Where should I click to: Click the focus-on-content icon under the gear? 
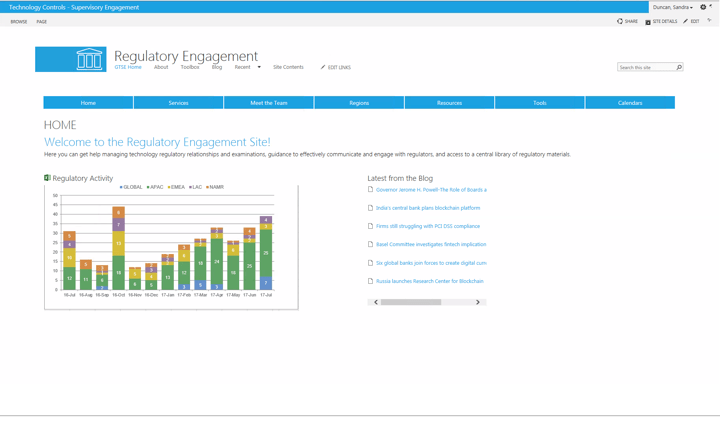click(x=709, y=21)
